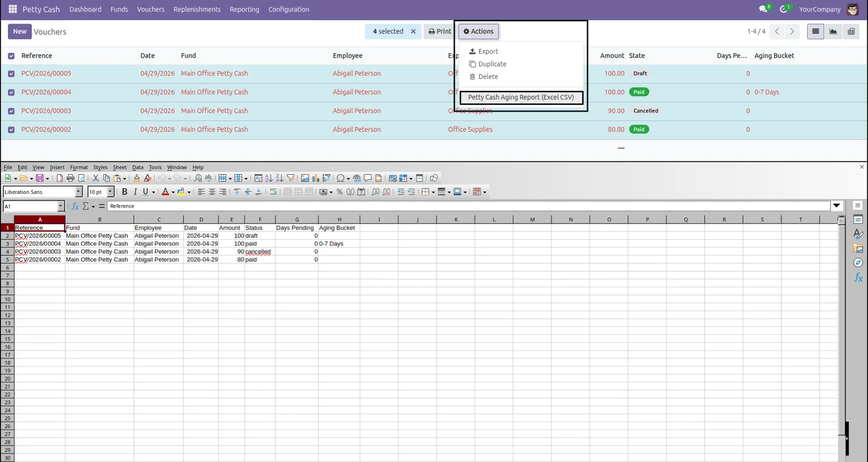The height and width of the screenshot is (462, 868).
Task: Open Find & Replace in LibreOffice
Action: pyautogui.click(x=198, y=178)
